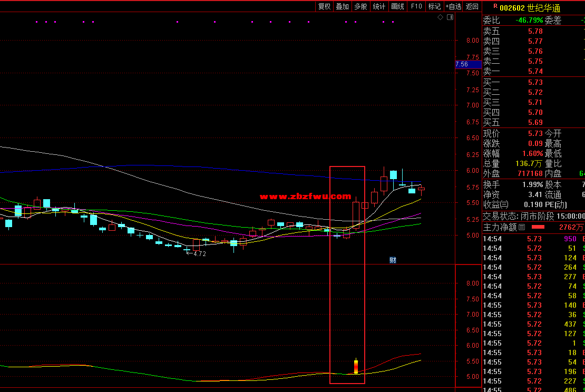Click 主力净额 amount 2762万
This screenshot has width=585, height=392.
tap(571, 227)
